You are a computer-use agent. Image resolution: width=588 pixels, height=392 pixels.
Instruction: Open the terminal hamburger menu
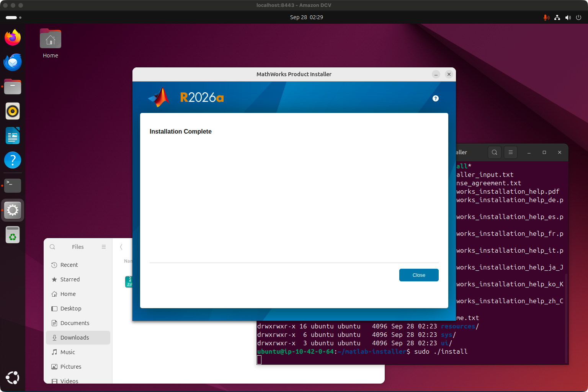coord(511,152)
